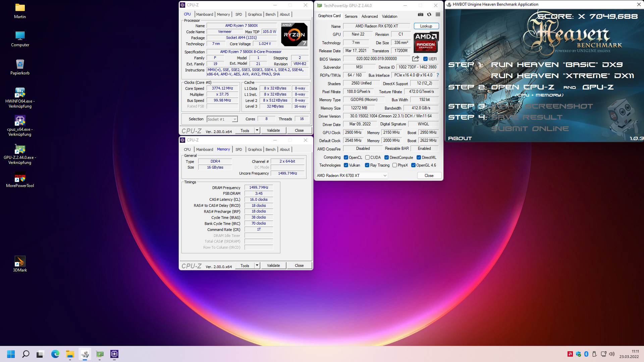Image resolution: width=644 pixels, height=362 pixels.
Task: Toggle the OpenGL 4.6 checkbox
Action: 413,165
